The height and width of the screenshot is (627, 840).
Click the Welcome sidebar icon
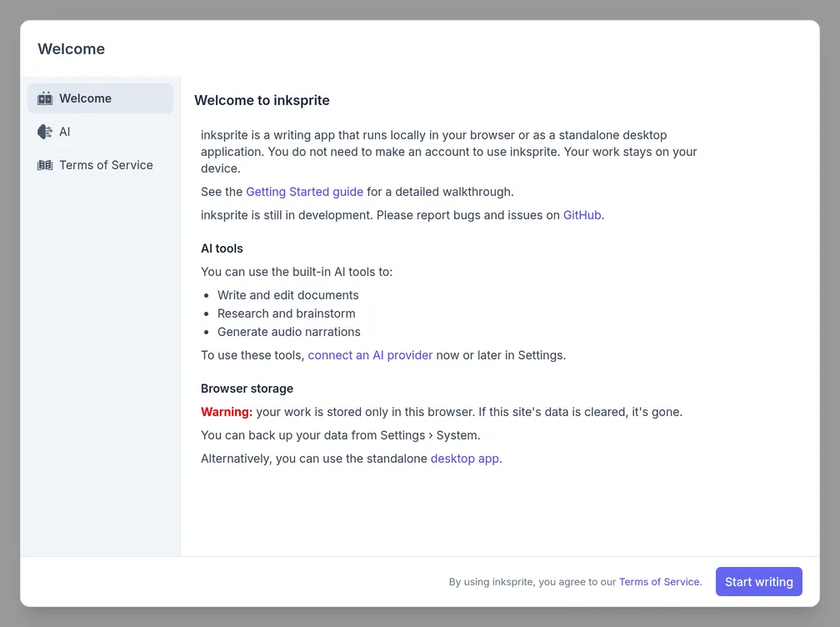(x=45, y=98)
